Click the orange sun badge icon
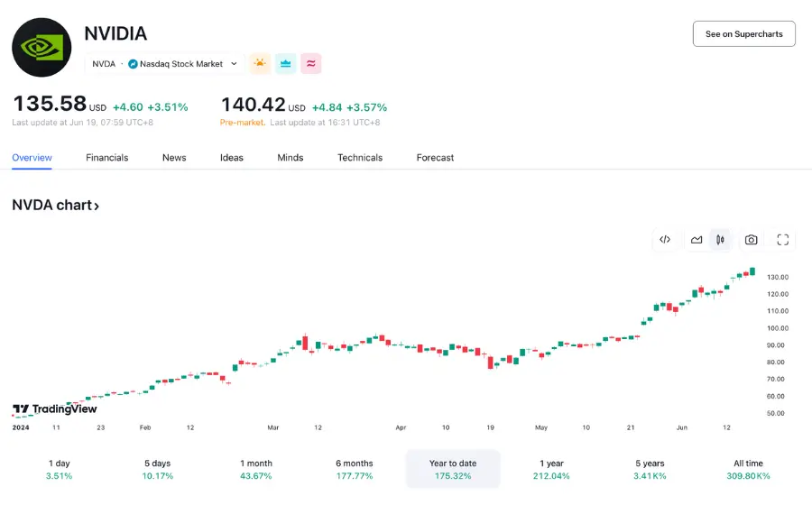The image size is (812, 505). [x=260, y=64]
